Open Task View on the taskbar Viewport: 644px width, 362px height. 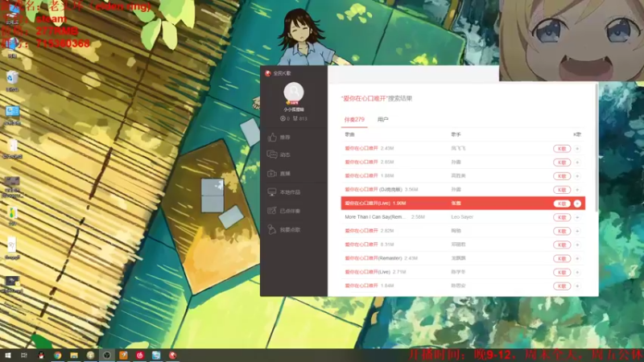(x=24, y=355)
